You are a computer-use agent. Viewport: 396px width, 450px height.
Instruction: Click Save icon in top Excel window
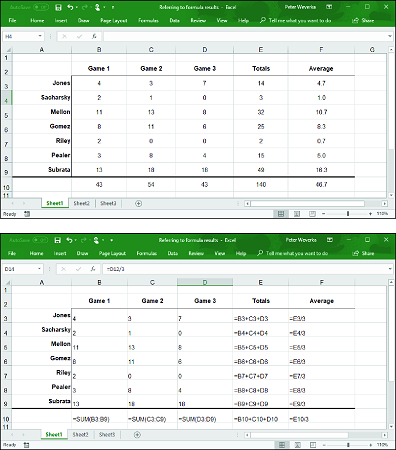[58, 7]
